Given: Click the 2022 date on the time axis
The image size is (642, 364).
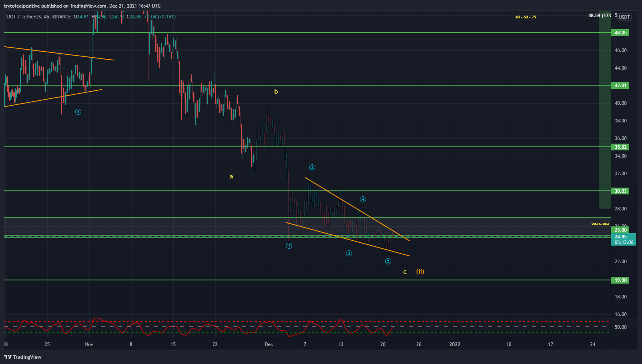Looking at the screenshot, I should [x=455, y=344].
